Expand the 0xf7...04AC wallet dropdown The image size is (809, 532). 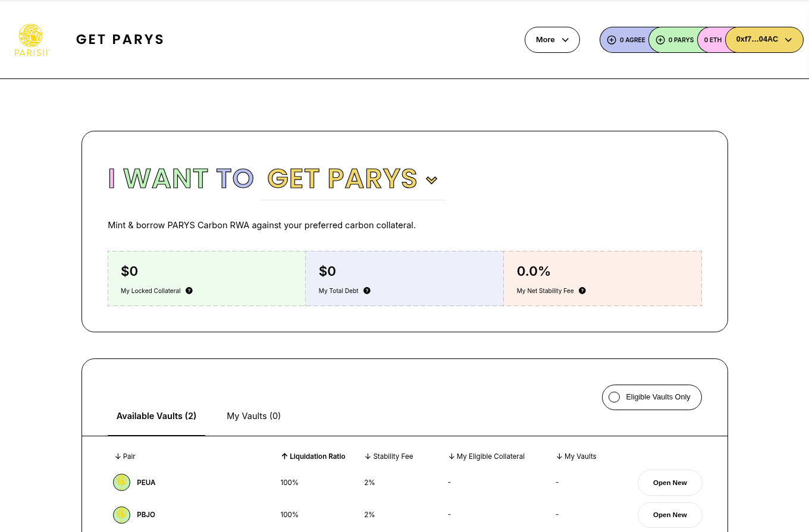coord(764,40)
